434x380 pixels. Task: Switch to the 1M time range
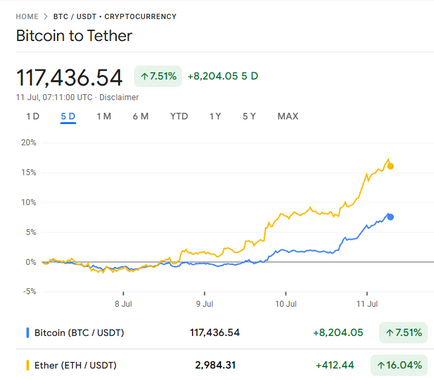point(104,116)
